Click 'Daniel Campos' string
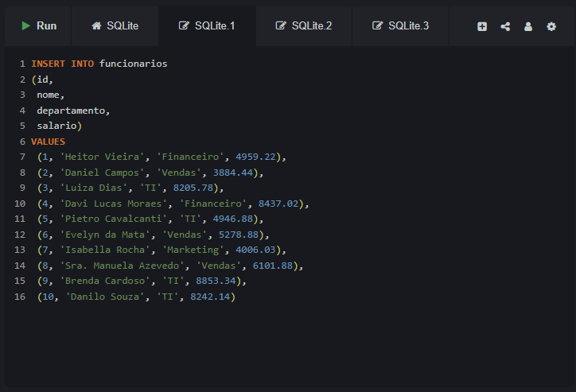 [102, 173]
